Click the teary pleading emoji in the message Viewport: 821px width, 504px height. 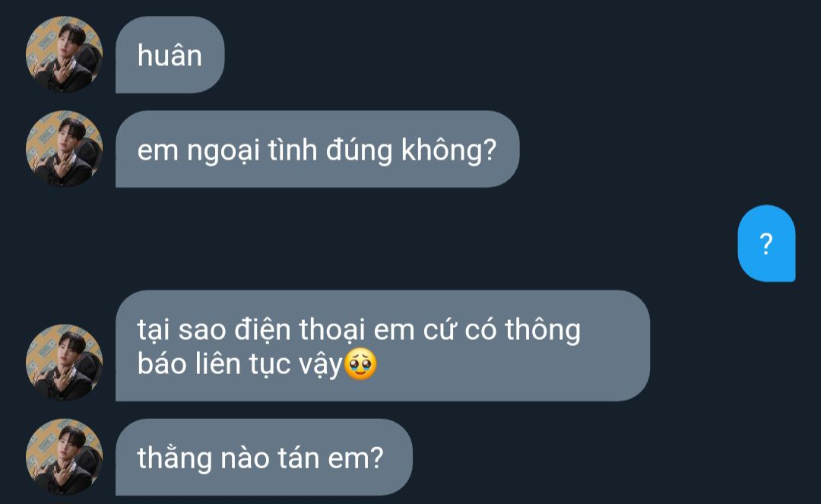(x=360, y=364)
